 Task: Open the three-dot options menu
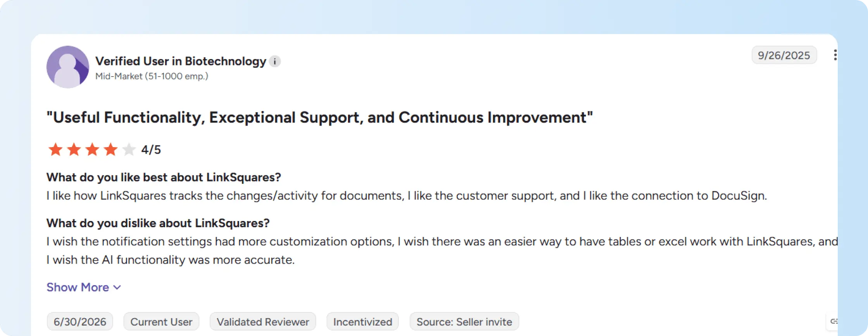(835, 55)
